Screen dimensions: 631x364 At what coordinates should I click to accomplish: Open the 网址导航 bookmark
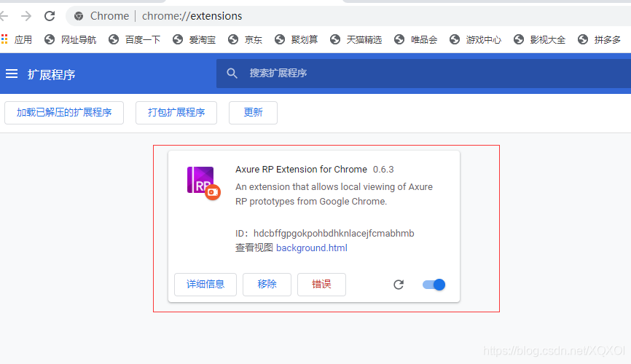click(x=71, y=39)
